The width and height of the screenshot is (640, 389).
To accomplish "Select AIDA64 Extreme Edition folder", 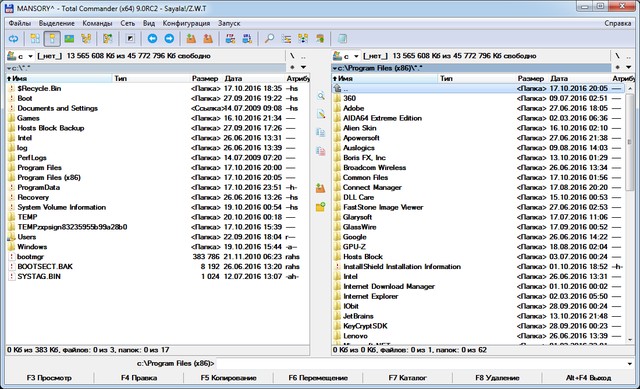I will (382, 118).
